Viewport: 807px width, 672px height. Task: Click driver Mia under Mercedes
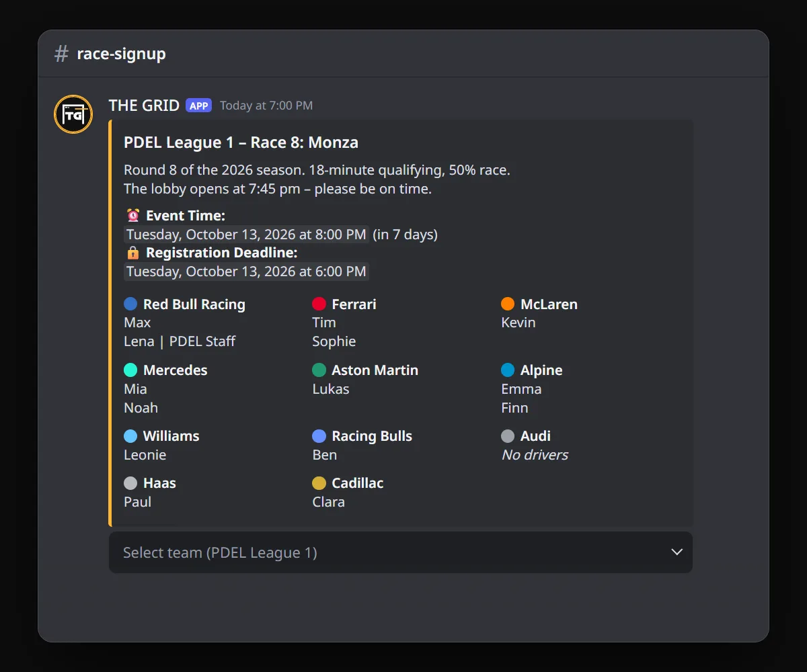pos(135,389)
